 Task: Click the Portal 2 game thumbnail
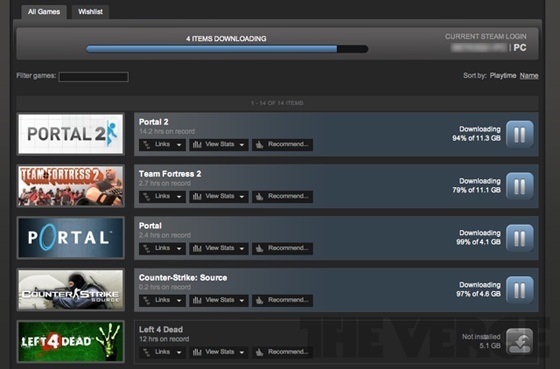[x=71, y=134]
